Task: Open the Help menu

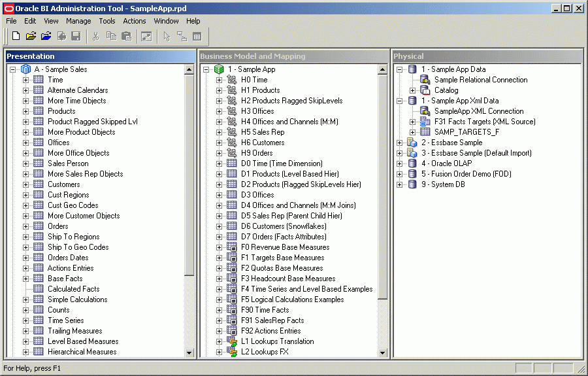Action: (193, 21)
